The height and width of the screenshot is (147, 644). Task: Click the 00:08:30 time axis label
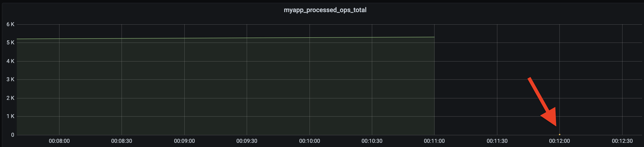tap(122, 141)
